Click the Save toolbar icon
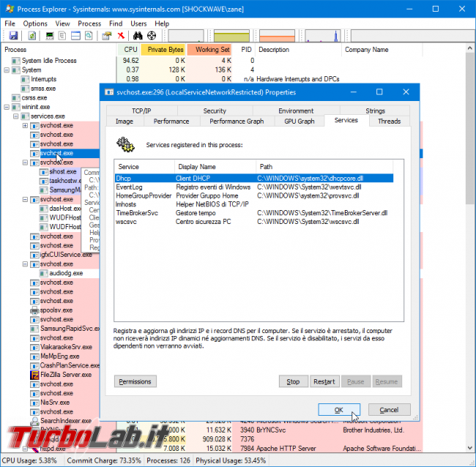This screenshot has height=467, width=476. point(13,36)
